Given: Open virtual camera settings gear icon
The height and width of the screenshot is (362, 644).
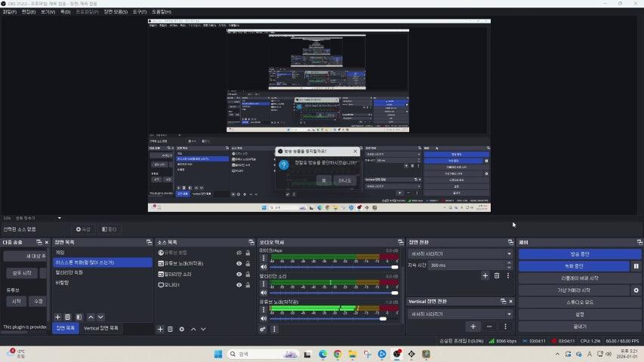Looking at the screenshot, I should coord(636,290).
